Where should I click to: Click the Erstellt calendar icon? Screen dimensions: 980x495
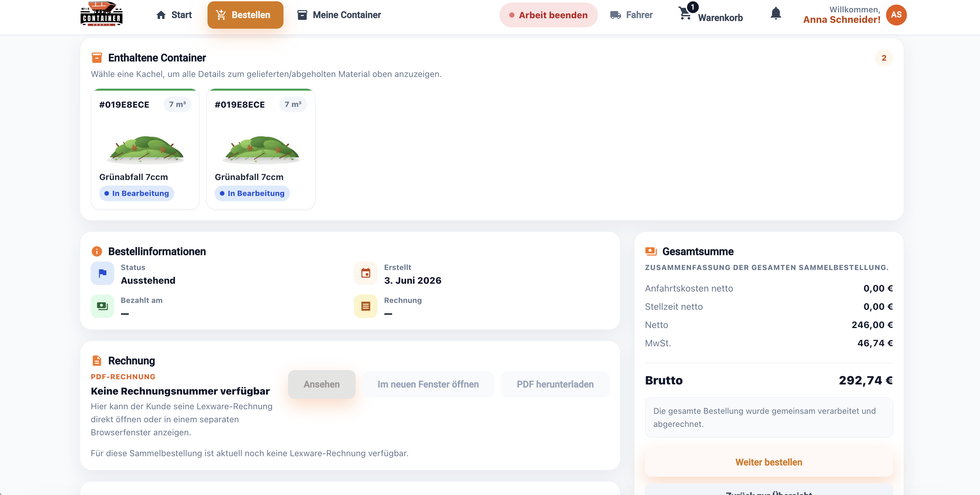pos(365,273)
